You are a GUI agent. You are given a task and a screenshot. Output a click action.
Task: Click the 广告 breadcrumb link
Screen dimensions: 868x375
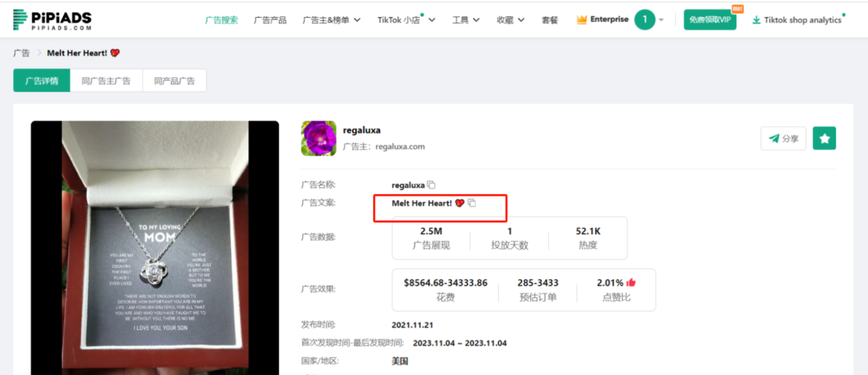click(x=22, y=53)
